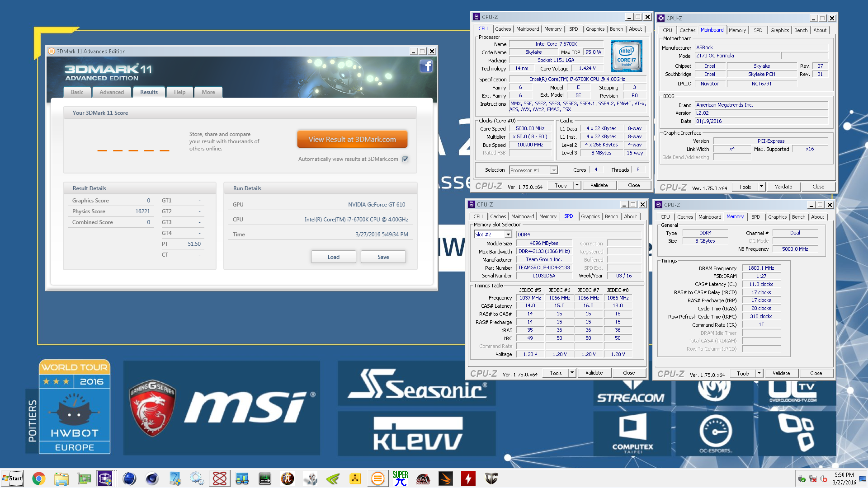Screen dimensions: 868x488
Task: Open the dark green MFM chip taskbar icon
Action: [x=265, y=479]
